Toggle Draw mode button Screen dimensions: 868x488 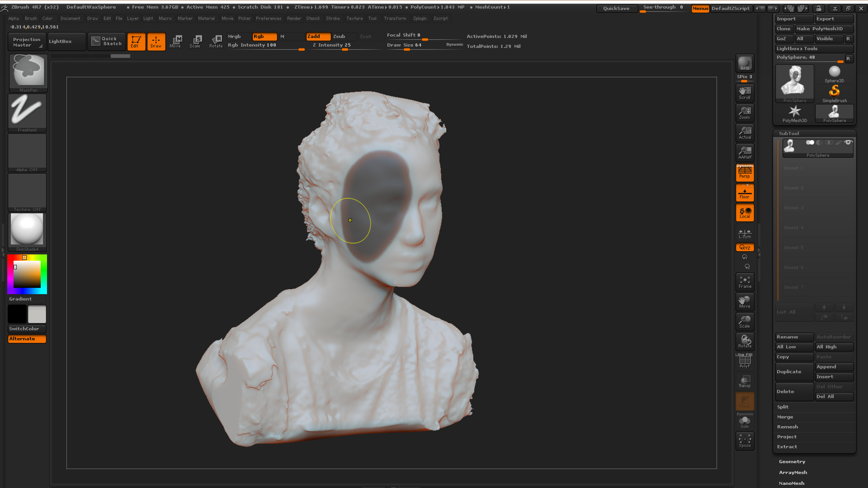tap(156, 41)
